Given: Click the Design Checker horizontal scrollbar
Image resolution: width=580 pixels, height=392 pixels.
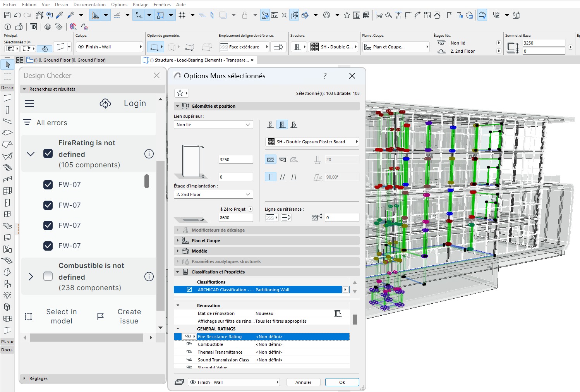Looking at the screenshot, I should pos(86,338).
